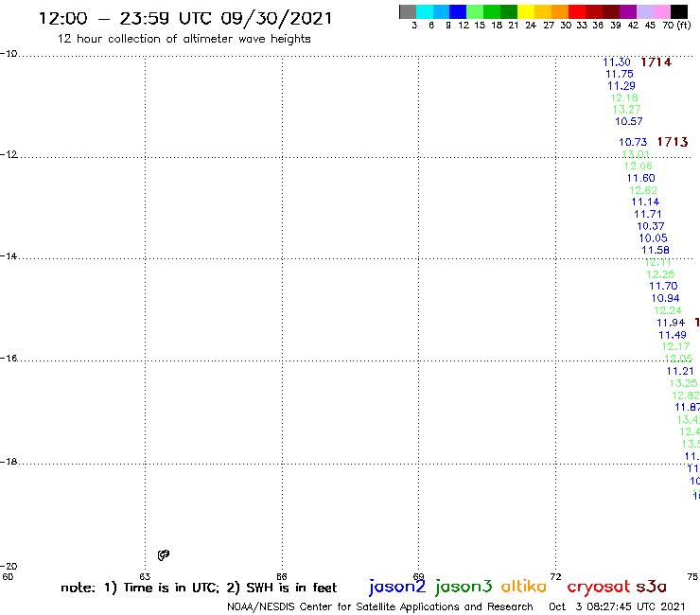Select the green value 12.25

tap(660, 274)
